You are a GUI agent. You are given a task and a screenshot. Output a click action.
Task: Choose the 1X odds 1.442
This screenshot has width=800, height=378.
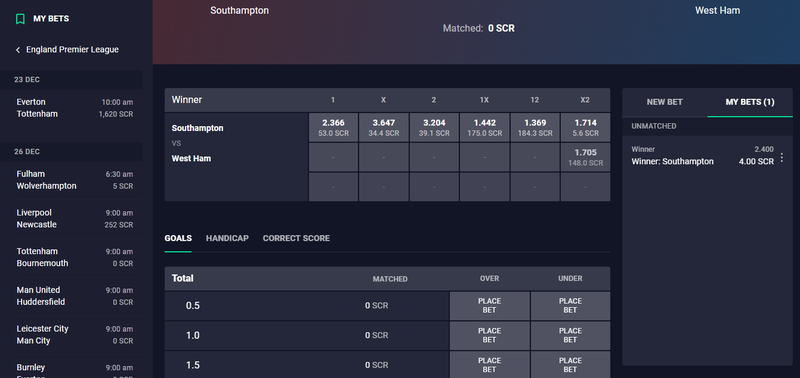pyautogui.click(x=484, y=128)
